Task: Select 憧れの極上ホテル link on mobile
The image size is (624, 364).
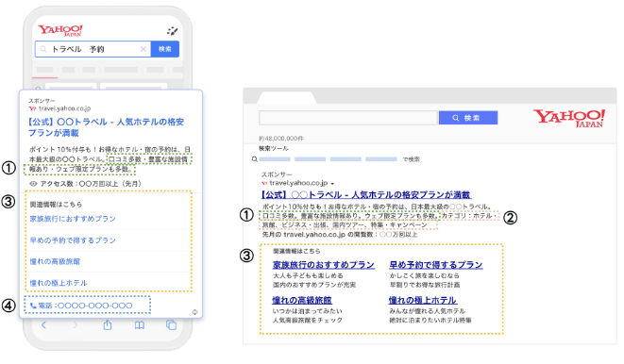Action: [x=59, y=283]
